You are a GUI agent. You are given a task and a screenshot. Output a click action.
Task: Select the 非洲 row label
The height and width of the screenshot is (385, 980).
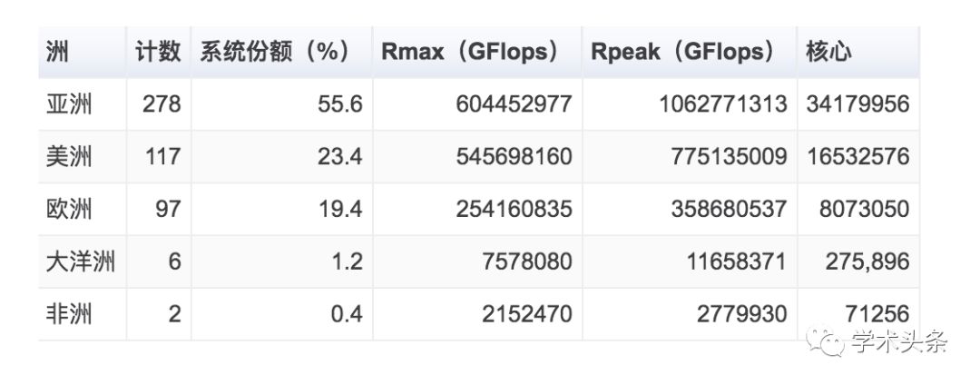[69, 314]
